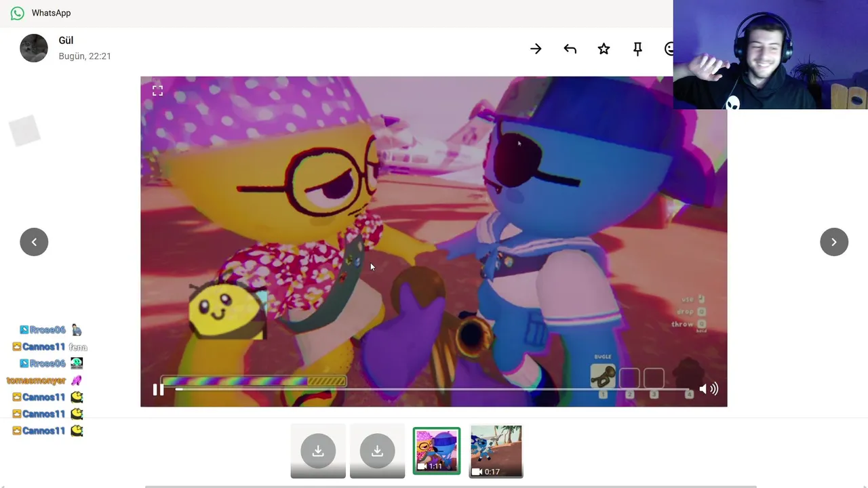Click Gül's profile picture
The image size is (868, 488).
click(34, 48)
